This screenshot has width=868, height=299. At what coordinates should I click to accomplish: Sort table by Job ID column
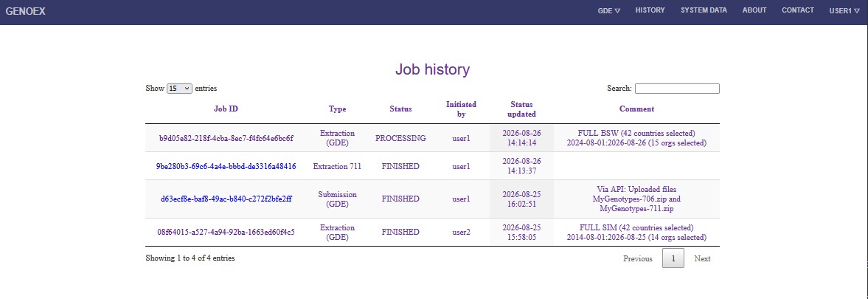tap(226, 109)
